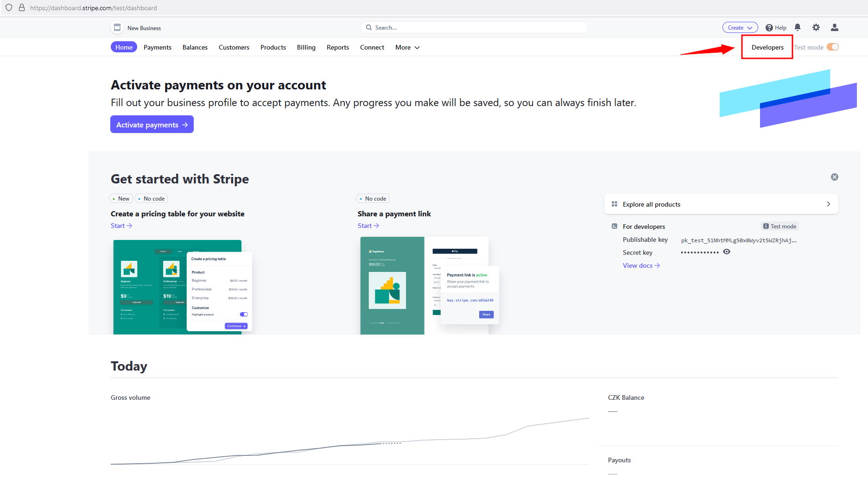Viewport: 868px width, 504px height.
Task: Open the Connect tab
Action: point(372,47)
